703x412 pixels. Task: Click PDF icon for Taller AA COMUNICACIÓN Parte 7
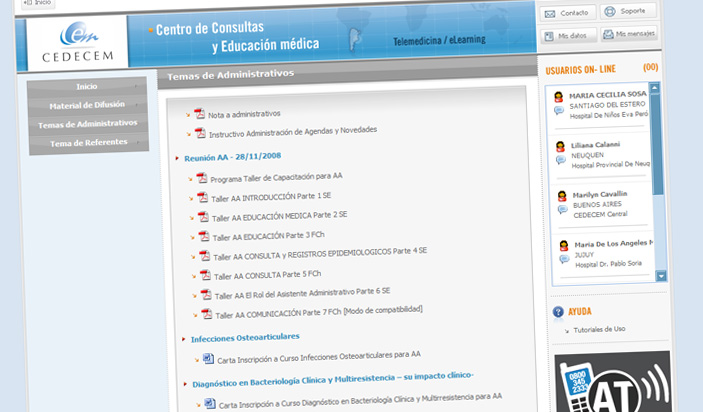(x=206, y=313)
